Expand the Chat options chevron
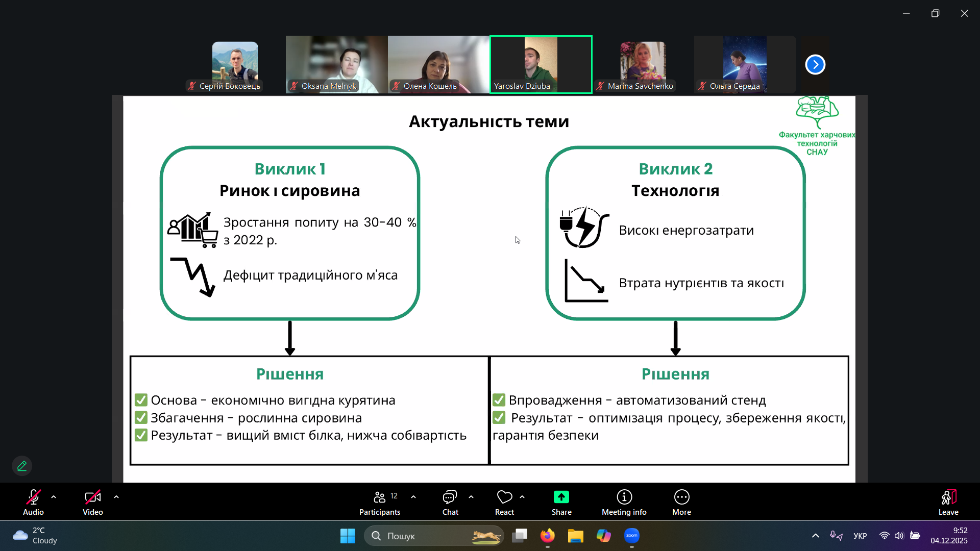The width and height of the screenshot is (980, 551). 471,497
